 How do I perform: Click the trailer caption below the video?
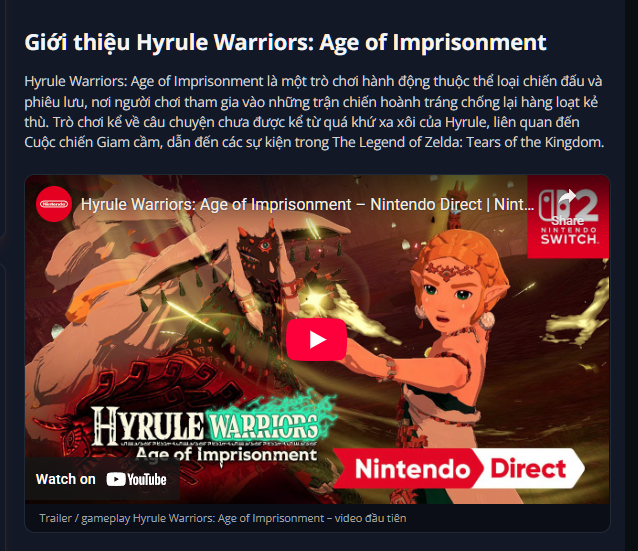click(223, 518)
